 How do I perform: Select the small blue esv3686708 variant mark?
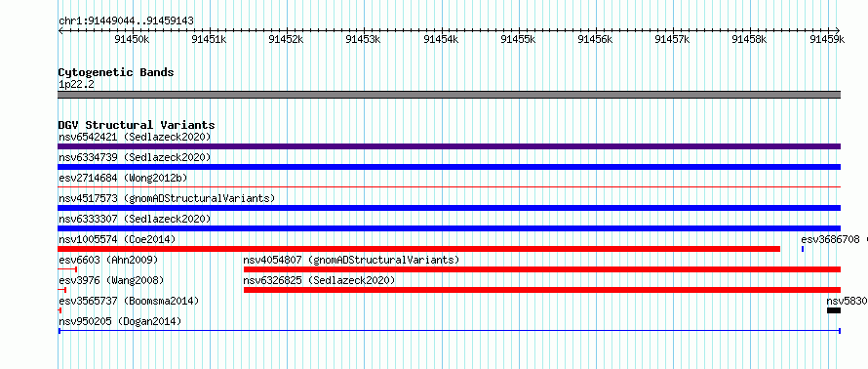[803, 249]
